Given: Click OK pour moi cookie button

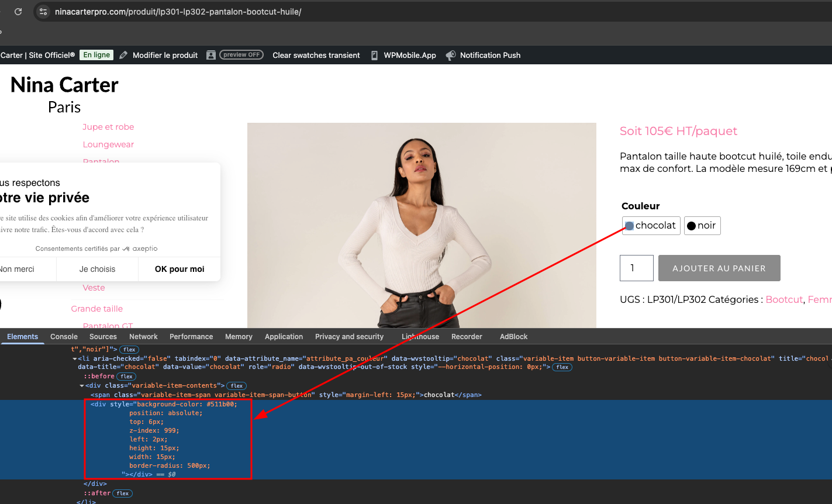Looking at the screenshot, I should [179, 269].
